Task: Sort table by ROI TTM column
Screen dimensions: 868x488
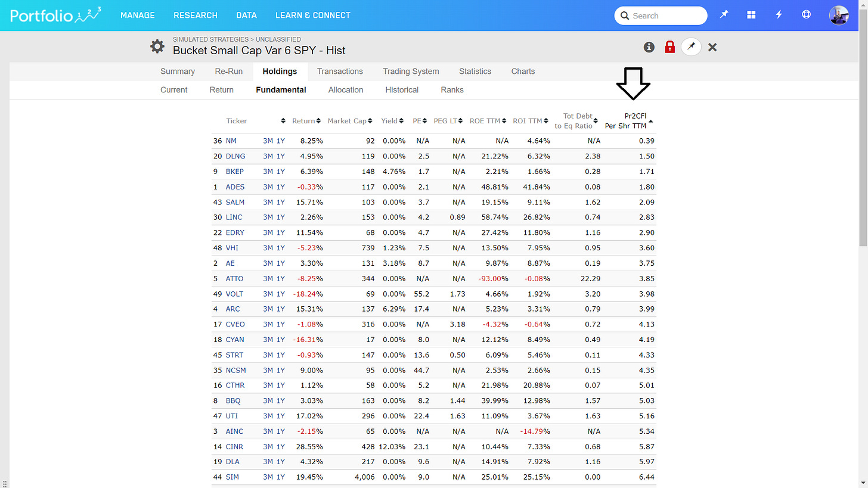Action: click(531, 121)
